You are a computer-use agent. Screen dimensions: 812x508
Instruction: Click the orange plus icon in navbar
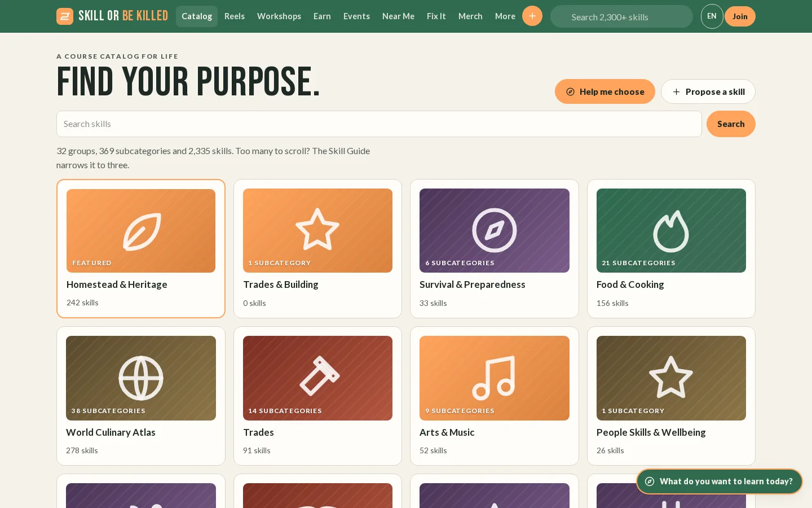[532, 16]
